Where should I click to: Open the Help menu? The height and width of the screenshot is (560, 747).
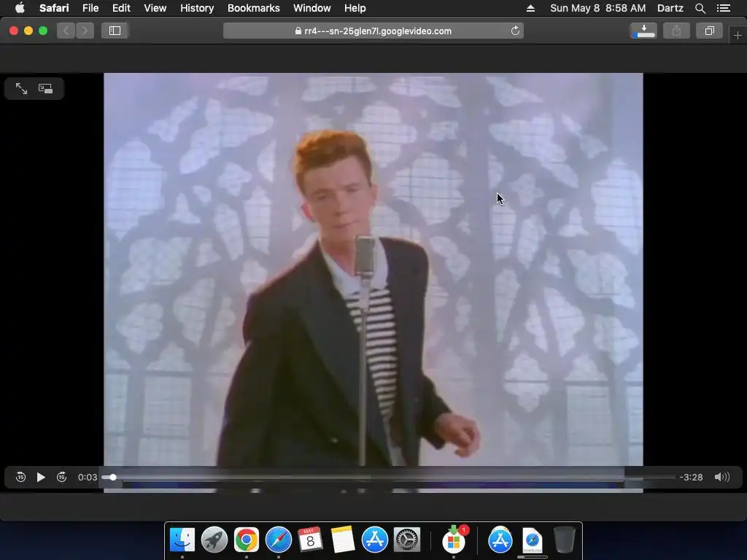tap(355, 8)
